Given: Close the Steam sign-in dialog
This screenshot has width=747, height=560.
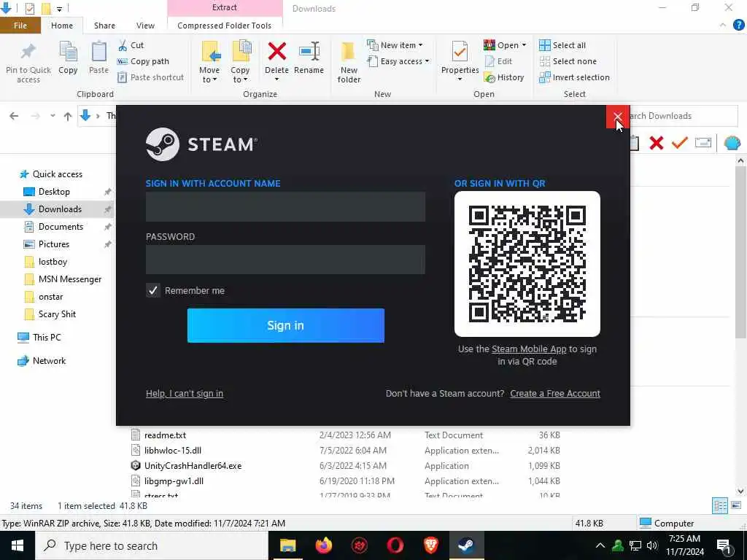Looking at the screenshot, I should tap(617, 117).
